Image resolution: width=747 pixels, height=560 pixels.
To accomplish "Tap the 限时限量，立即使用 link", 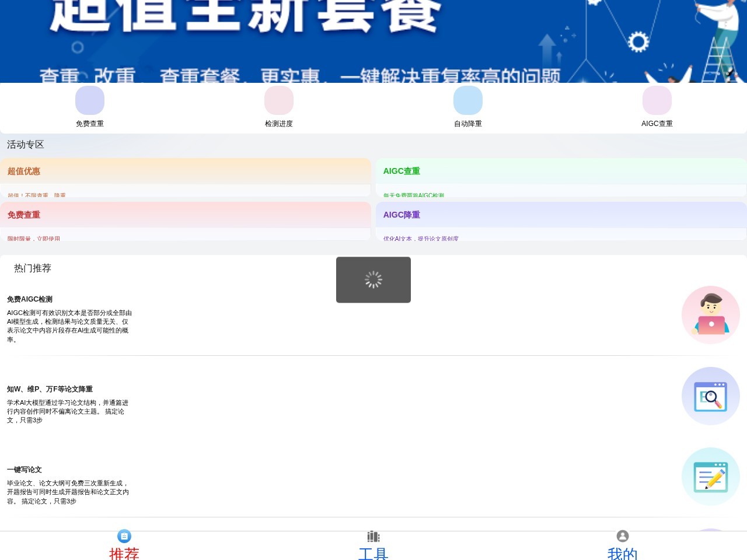I will 32,238.
